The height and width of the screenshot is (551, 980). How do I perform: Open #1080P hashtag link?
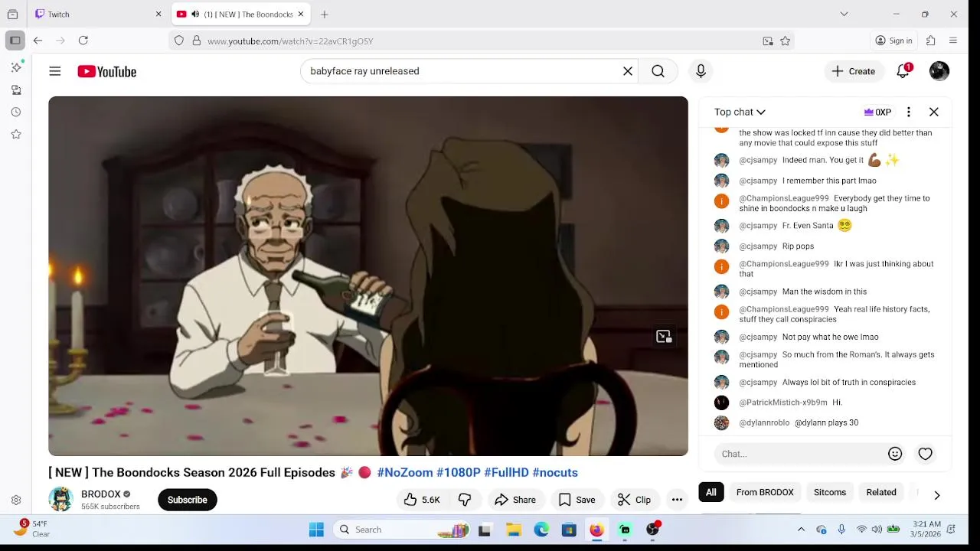[x=459, y=472]
